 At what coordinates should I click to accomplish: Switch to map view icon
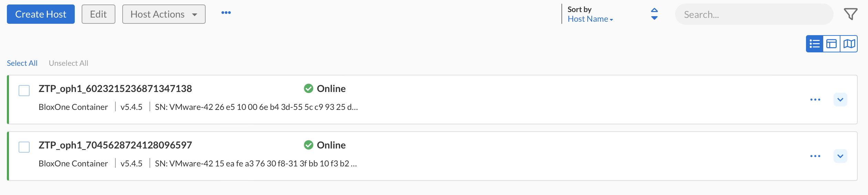click(x=849, y=44)
